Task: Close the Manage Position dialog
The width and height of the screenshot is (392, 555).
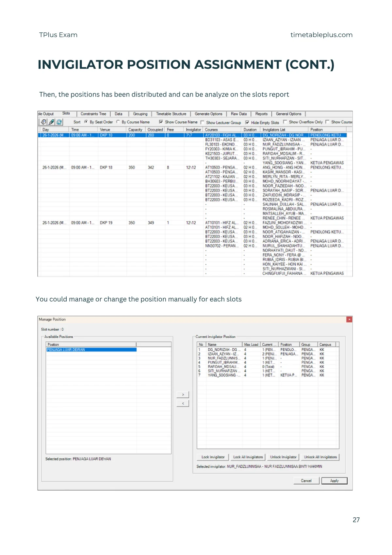Action: (349, 319)
